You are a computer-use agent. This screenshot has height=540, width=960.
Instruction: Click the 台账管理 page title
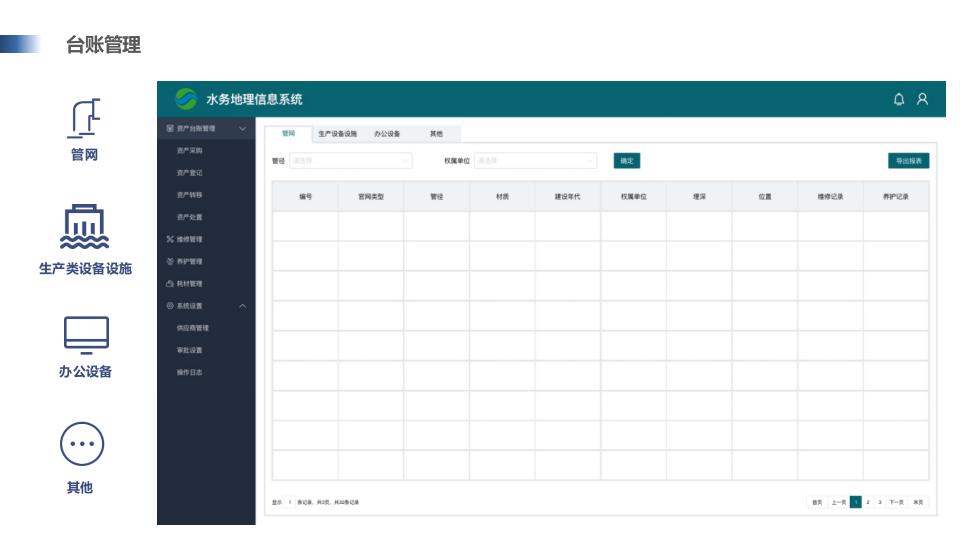(103, 45)
